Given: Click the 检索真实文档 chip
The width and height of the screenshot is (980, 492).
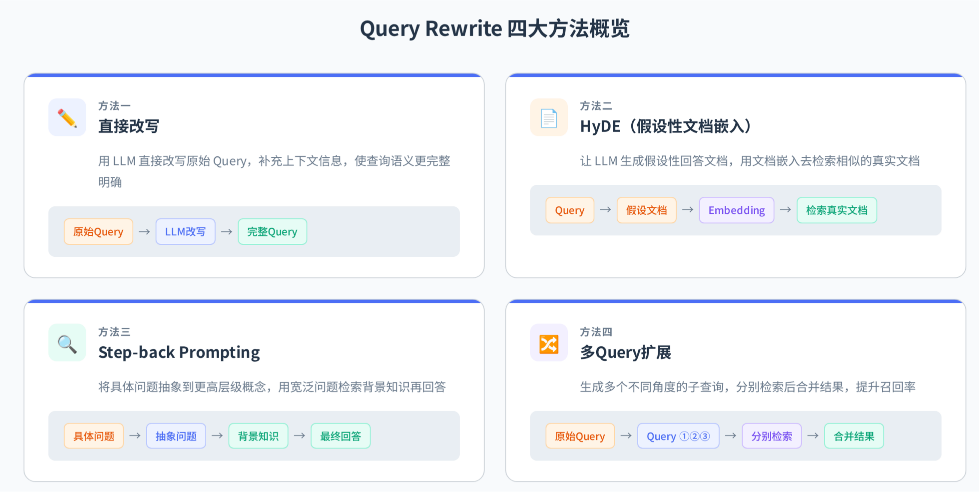Looking at the screenshot, I should click(837, 210).
